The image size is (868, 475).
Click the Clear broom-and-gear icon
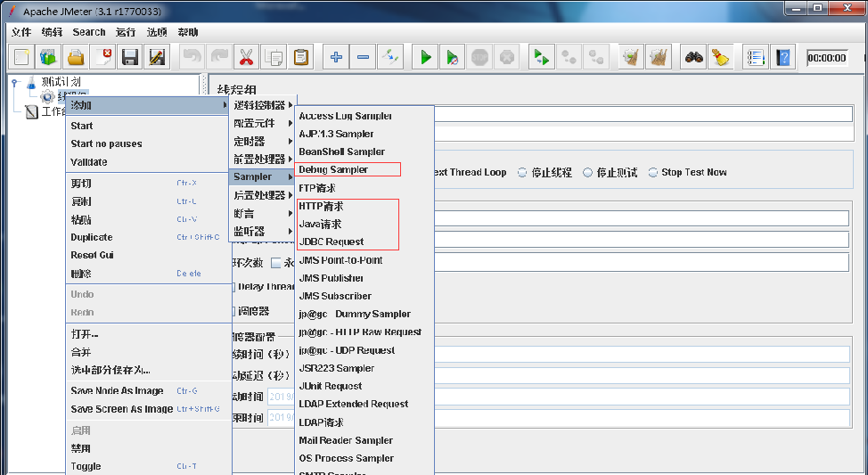(x=631, y=57)
